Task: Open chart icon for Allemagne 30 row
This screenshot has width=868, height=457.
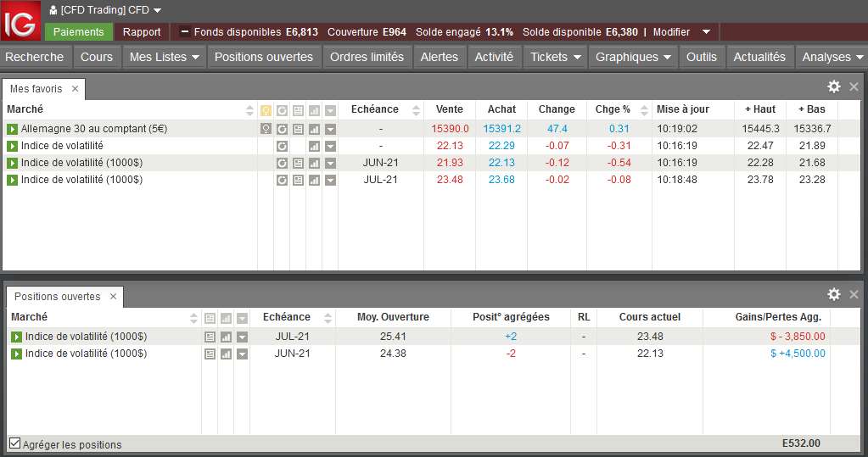Action: pos(314,129)
